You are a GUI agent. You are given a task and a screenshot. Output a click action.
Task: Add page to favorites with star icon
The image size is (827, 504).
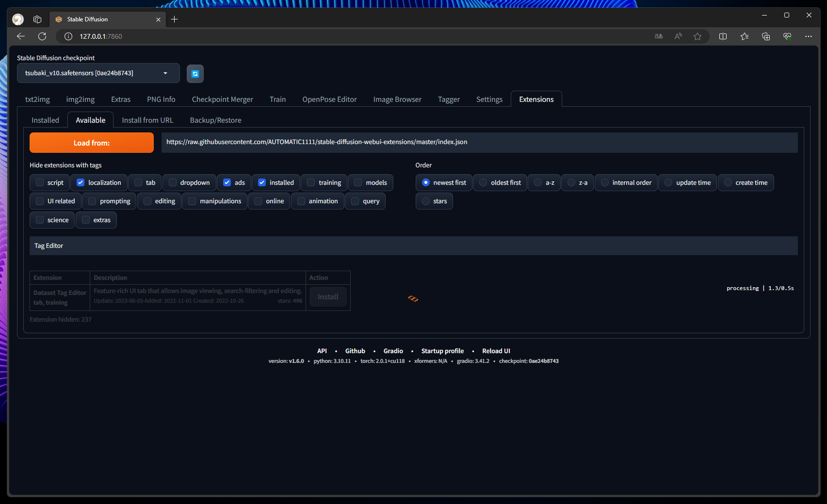(697, 36)
